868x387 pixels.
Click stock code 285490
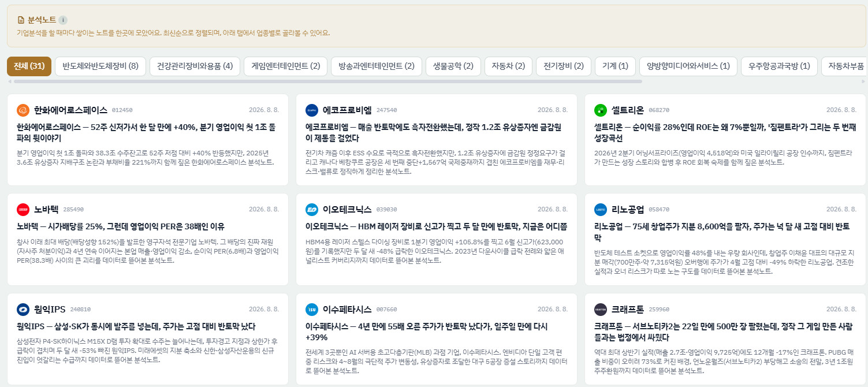[x=73, y=210]
